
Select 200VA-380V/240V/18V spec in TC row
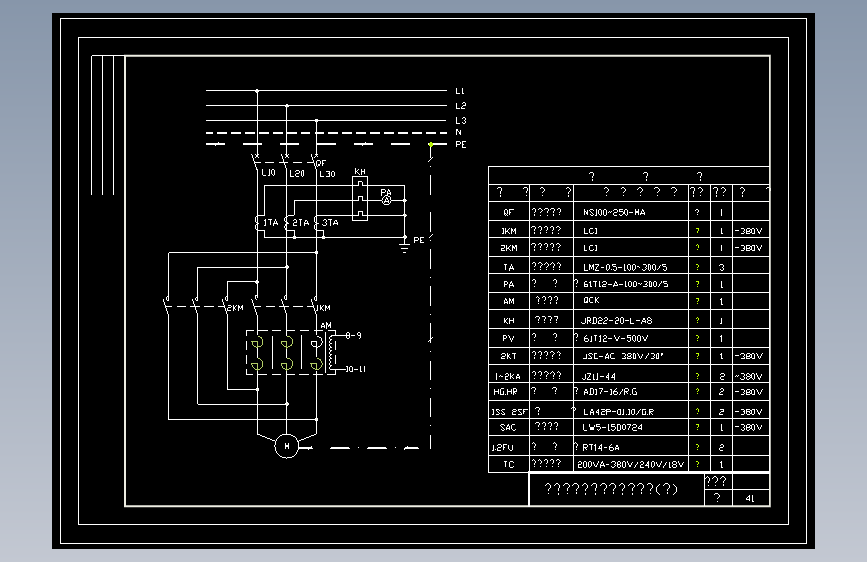(x=630, y=465)
